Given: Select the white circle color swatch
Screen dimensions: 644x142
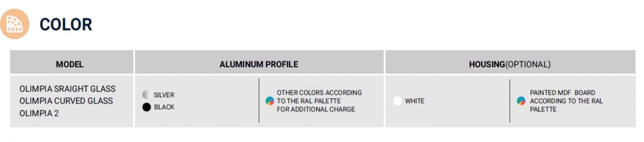Looking at the screenshot, I should 397,101.
